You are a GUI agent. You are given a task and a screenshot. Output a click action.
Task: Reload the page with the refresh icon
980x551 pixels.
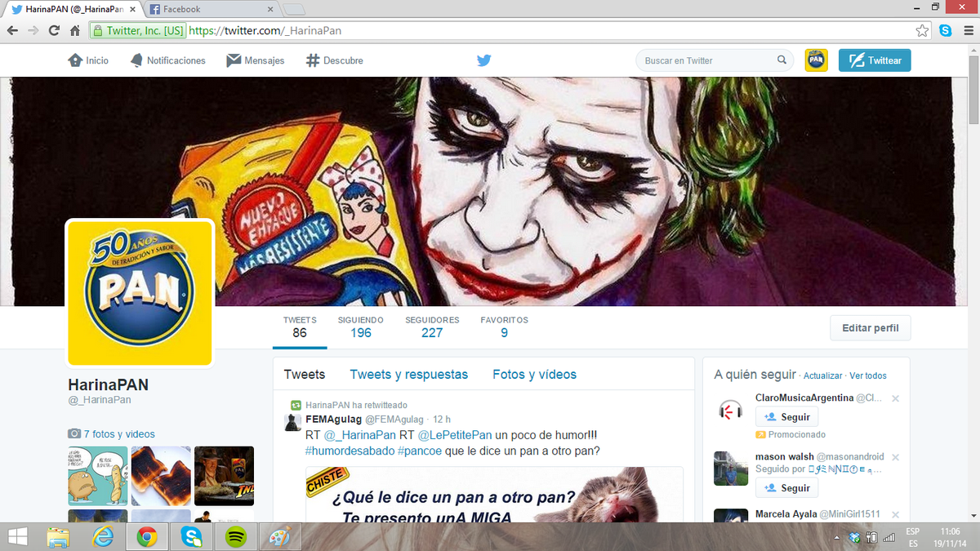54,31
